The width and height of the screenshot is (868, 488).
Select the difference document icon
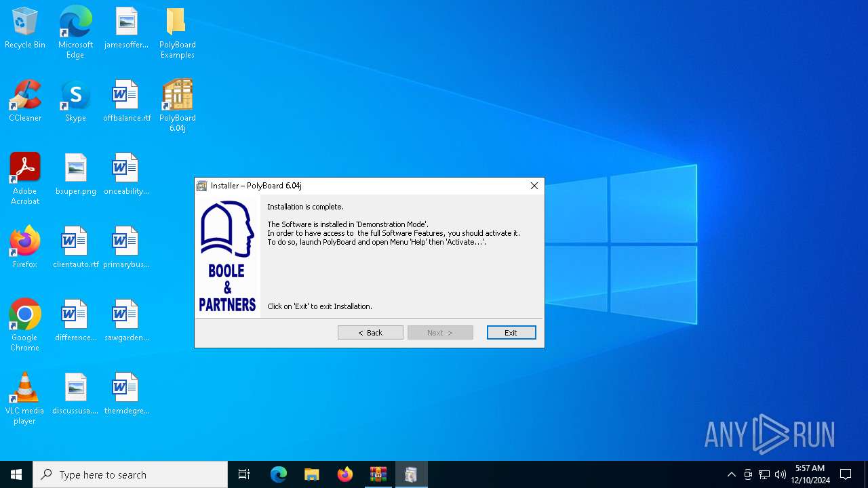[x=75, y=321]
